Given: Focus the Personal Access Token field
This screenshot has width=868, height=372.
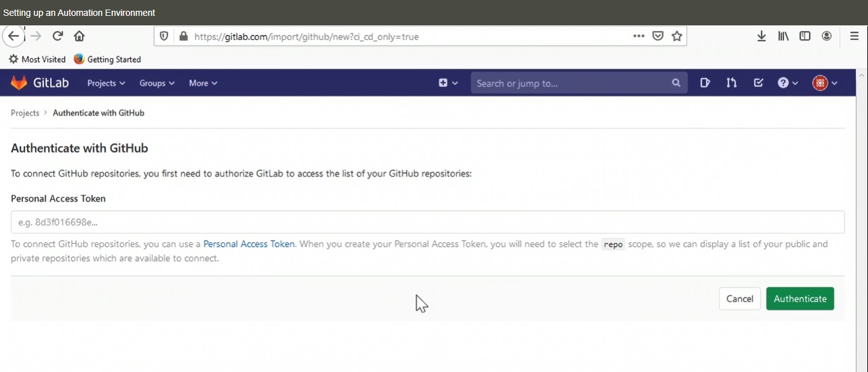Looking at the screenshot, I should (428, 222).
